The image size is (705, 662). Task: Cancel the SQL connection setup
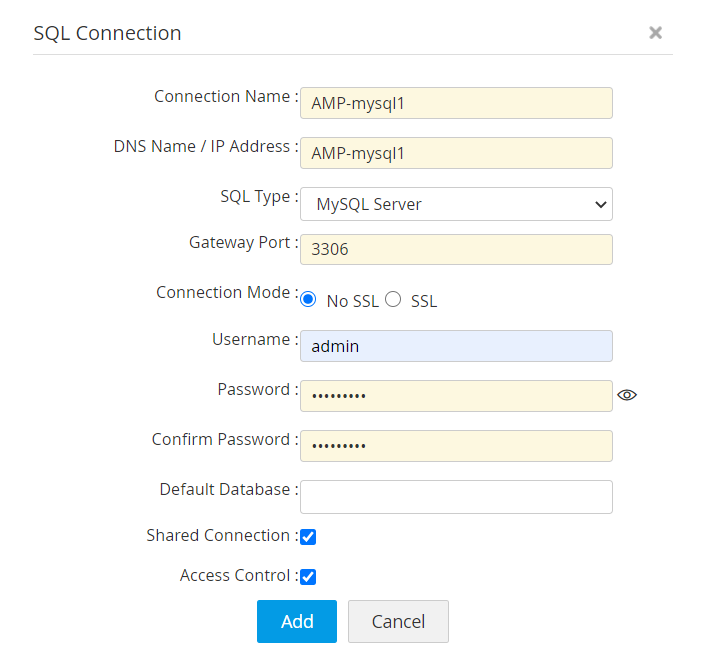point(398,621)
